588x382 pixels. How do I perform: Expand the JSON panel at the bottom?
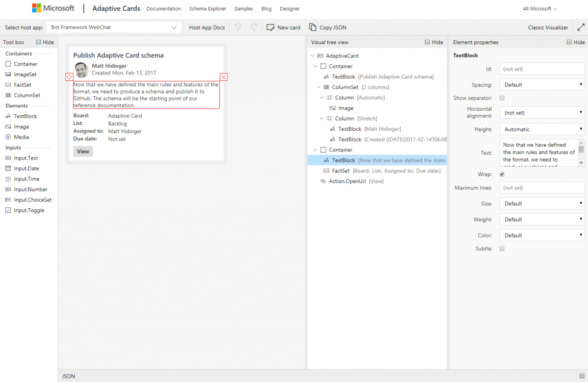[x=582, y=376]
